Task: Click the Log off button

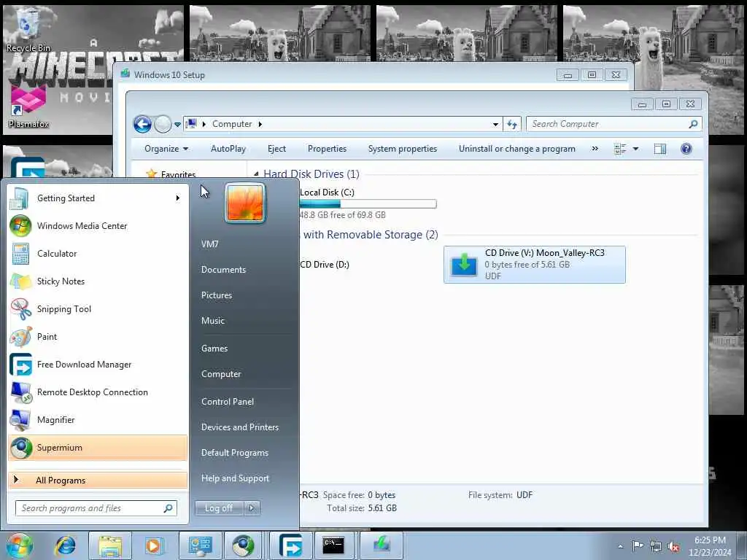Action: coord(219,508)
